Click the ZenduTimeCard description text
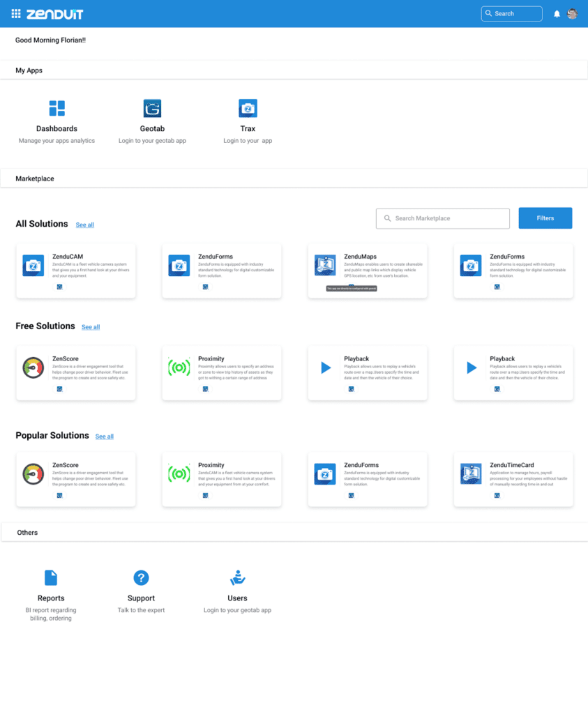This screenshot has height=714, width=588. coord(529,478)
